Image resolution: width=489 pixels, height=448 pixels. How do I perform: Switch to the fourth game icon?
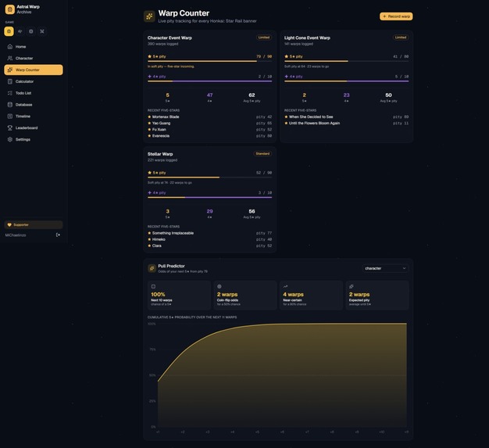coord(42,31)
